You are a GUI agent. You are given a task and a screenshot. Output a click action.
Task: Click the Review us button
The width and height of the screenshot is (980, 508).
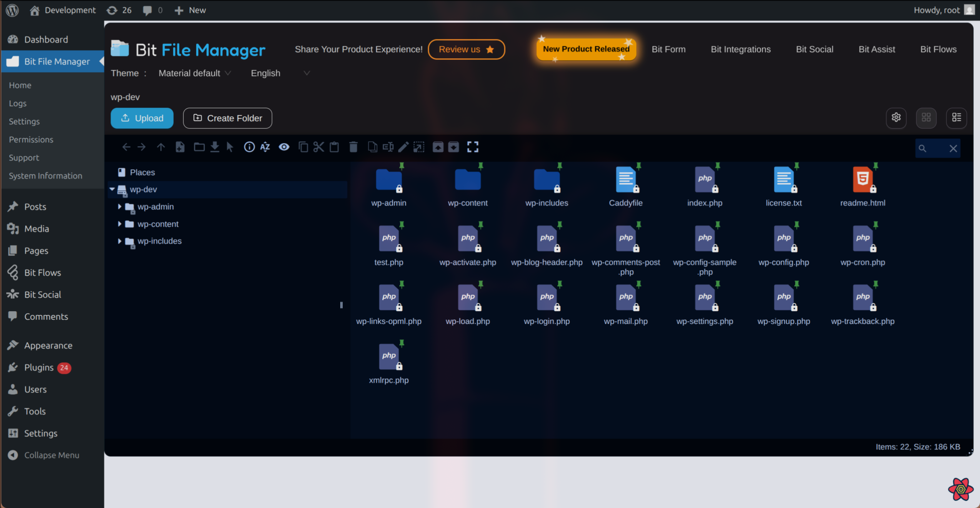pos(466,49)
